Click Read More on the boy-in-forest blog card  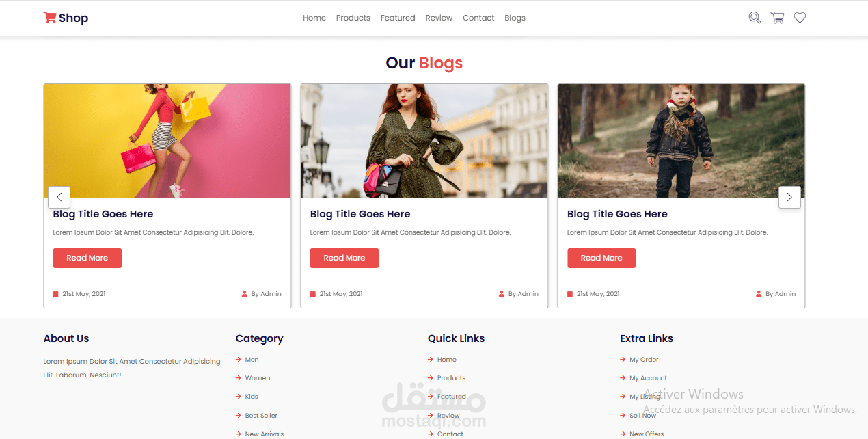click(x=601, y=258)
